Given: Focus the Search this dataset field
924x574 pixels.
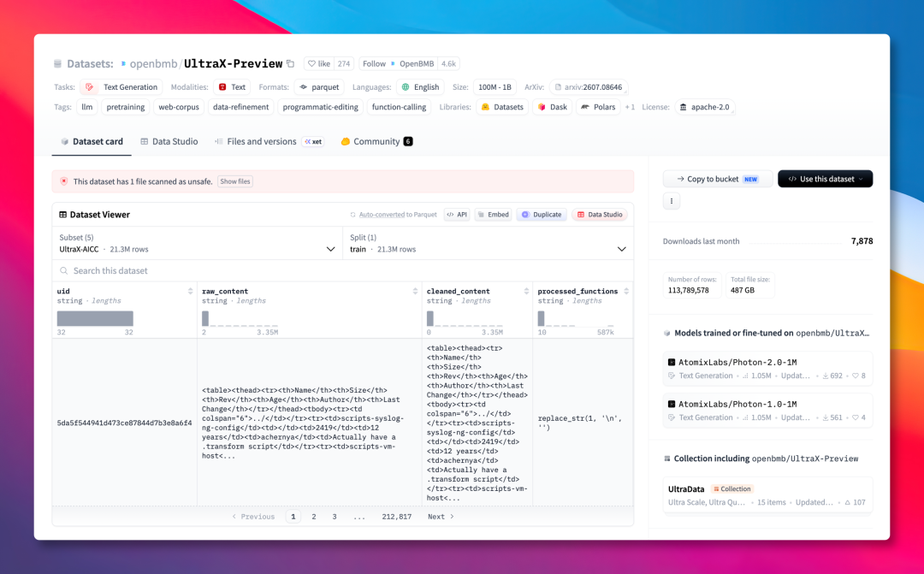Looking at the screenshot, I should [343, 270].
